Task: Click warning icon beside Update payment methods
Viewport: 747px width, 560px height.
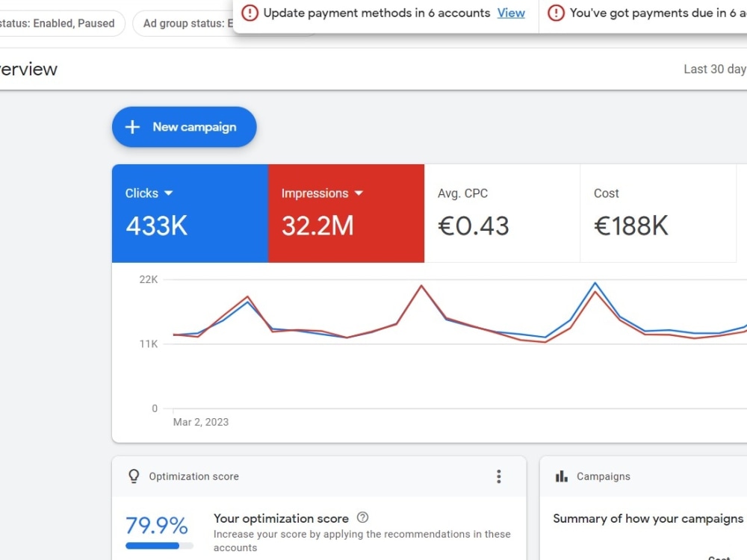Action: pos(249,13)
